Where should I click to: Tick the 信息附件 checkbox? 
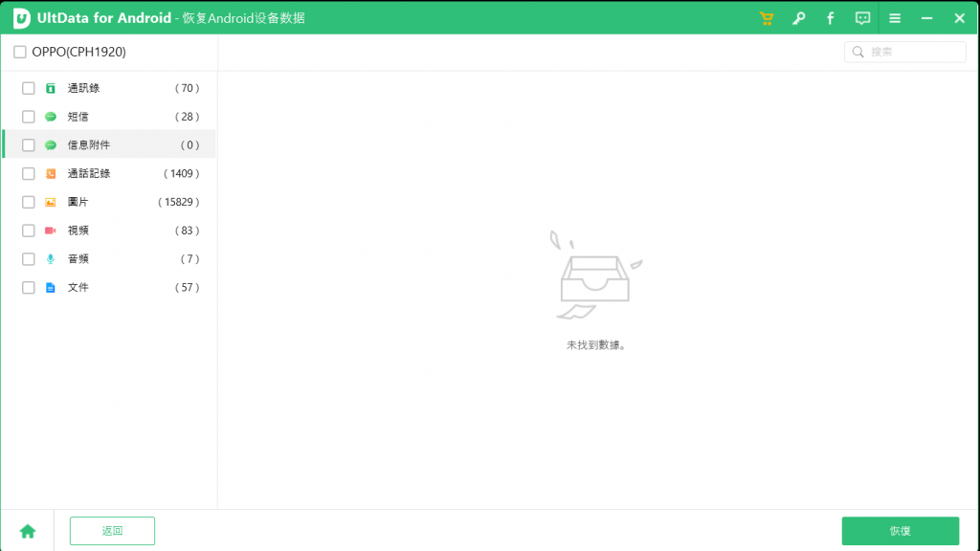[x=28, y=145]
